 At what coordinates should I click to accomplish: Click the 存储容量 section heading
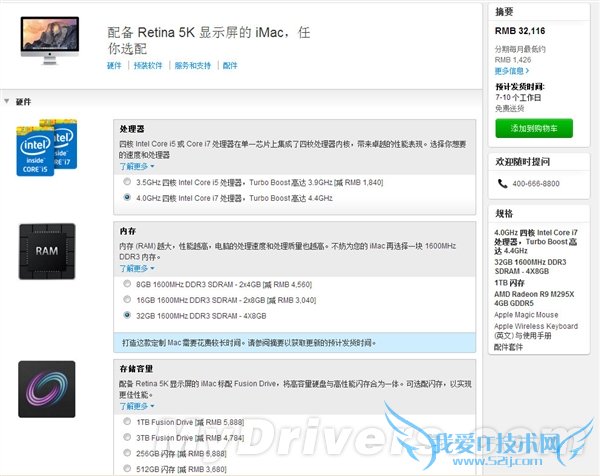[136, 368]
